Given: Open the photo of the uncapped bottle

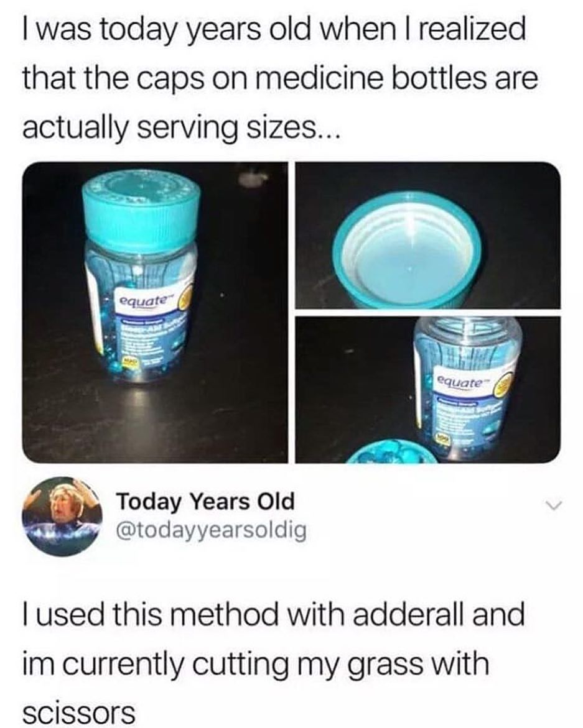Looking at the screenshot, I should pos(428,390).
